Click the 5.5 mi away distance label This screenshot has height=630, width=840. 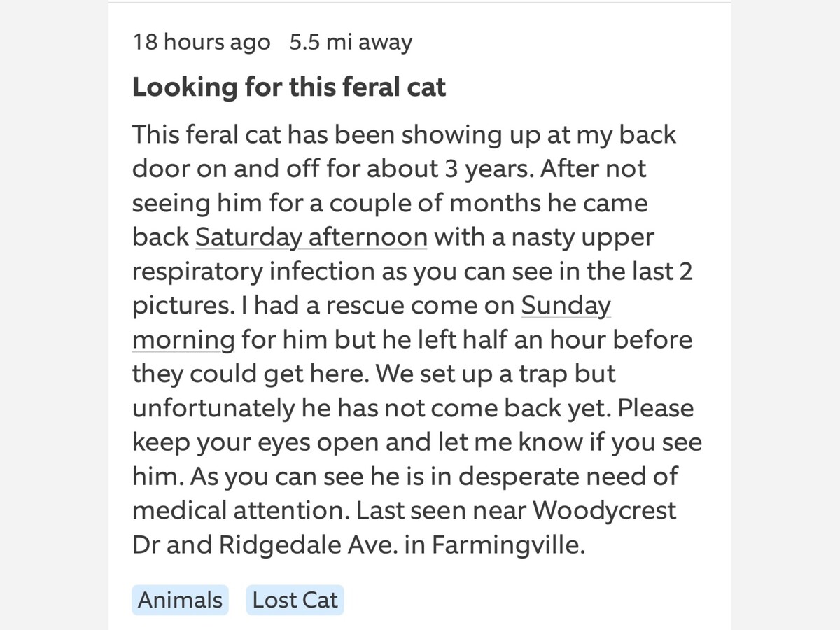[x=351, y=43]
